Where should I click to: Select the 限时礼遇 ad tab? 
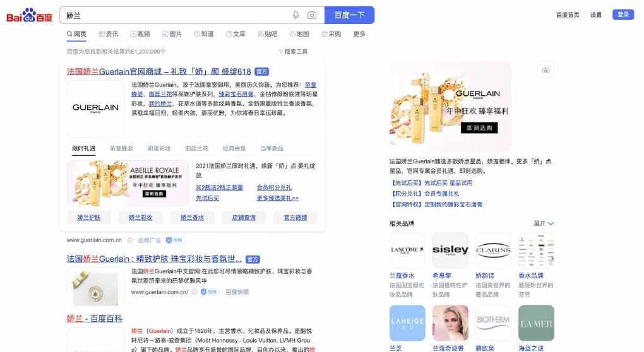(x=84, y=148)
